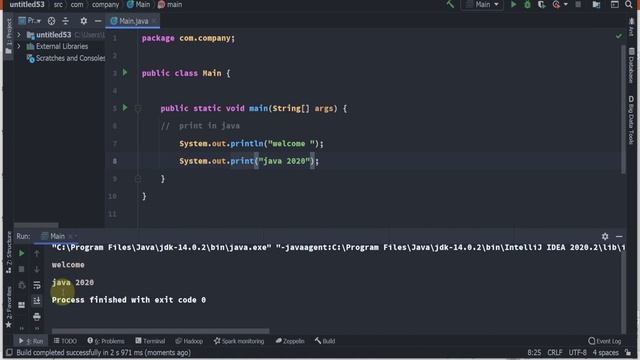Click the Project panel horizontal scrollbar
Viewport: 640px width, 360px height.
tap(36, 225)
